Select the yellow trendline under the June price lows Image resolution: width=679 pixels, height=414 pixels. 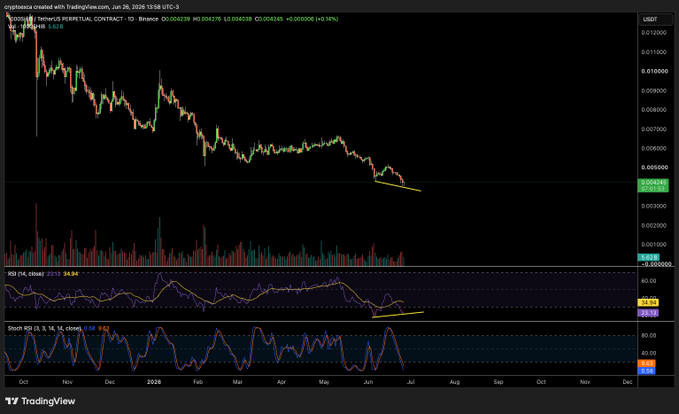tap(398, 186)
